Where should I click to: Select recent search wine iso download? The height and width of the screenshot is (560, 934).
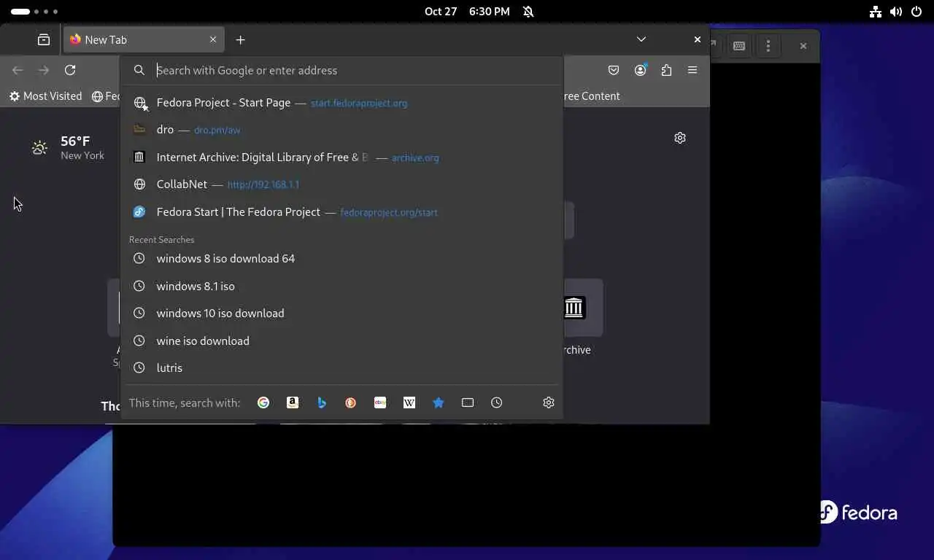pyautogui.click(x=341, y=341)
